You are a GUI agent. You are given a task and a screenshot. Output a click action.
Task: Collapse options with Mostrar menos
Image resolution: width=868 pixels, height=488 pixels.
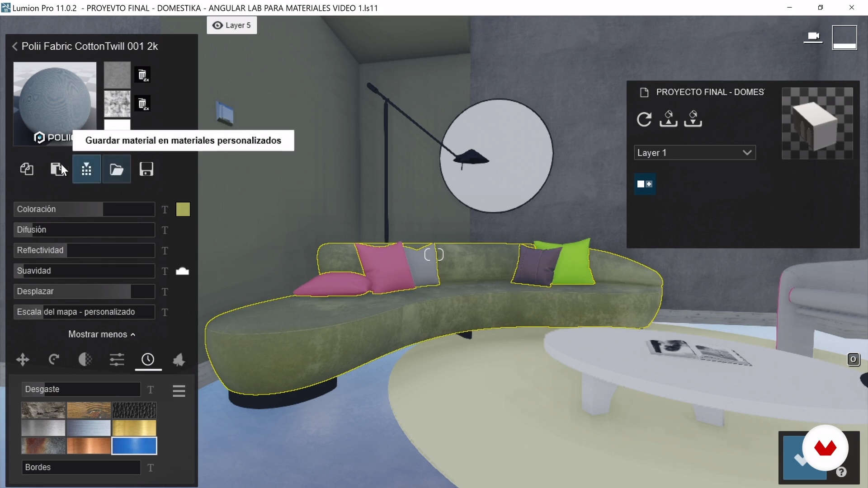pos(102,334)
